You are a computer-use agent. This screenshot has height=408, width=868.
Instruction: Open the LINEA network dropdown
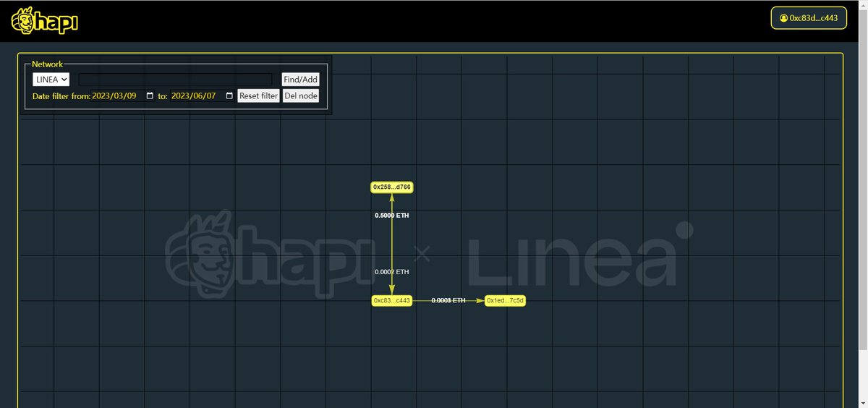tap(51, 80)
